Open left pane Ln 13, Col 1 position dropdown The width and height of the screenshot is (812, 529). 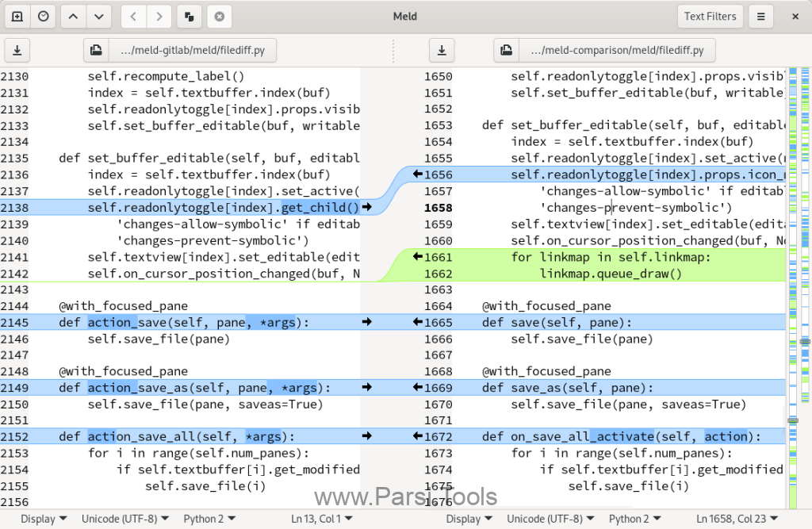pos(322,519)
